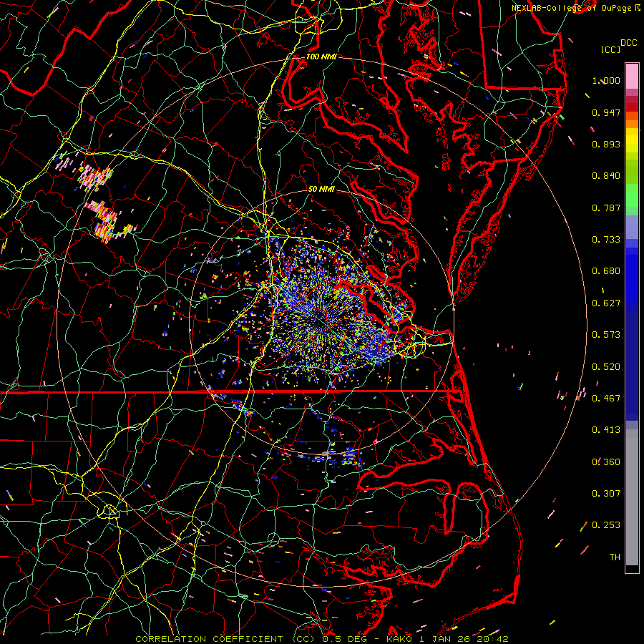The width and height of the screenshot is (644, 644).
Task: Click the 0.413 legend value
Action: pyautogui.click(x=606, y=430)
